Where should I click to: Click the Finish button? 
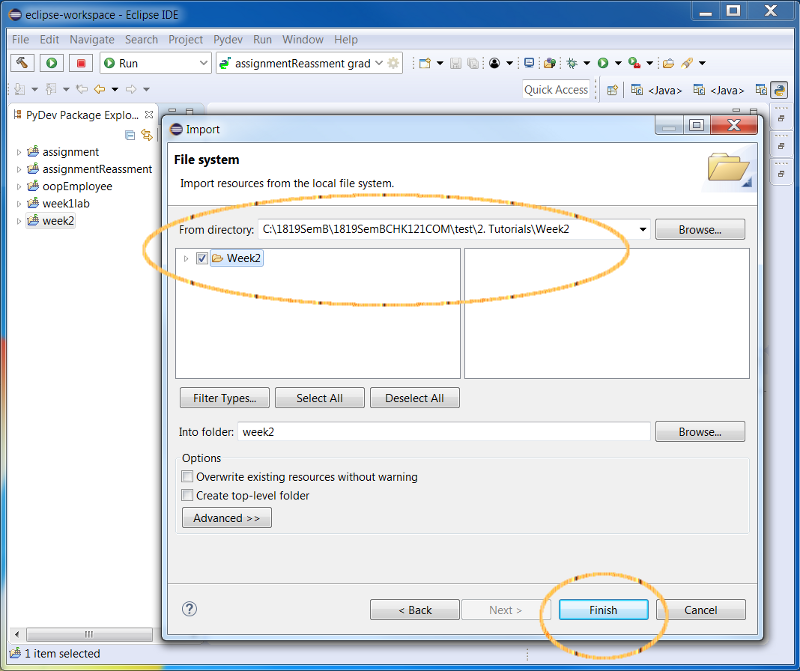pyautogui.click(x=603, y=610)
